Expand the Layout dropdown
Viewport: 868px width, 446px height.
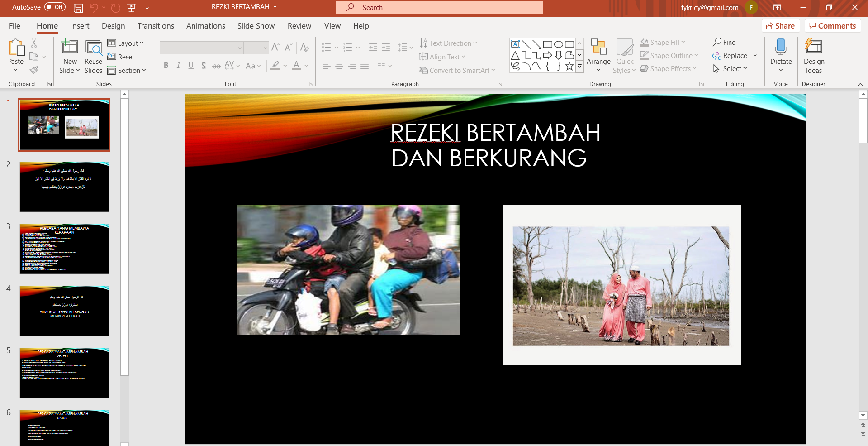click(126, 43)
